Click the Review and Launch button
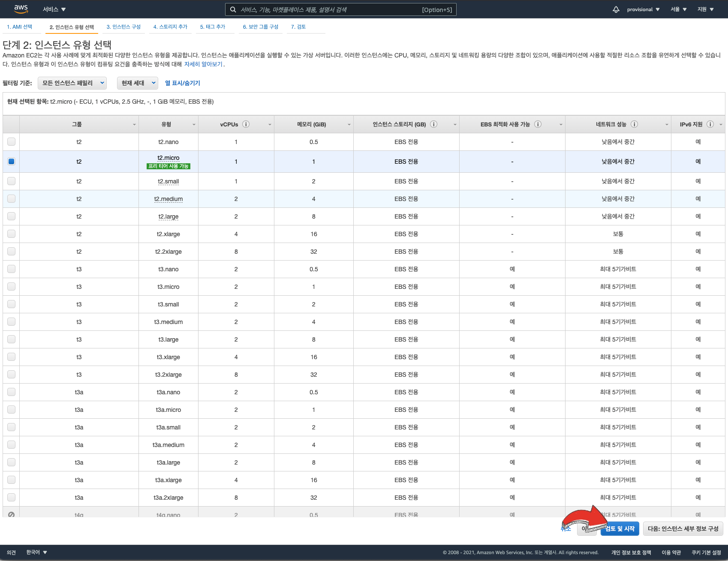This screenshot has width=728, height=561. click(x=620, y=529)
